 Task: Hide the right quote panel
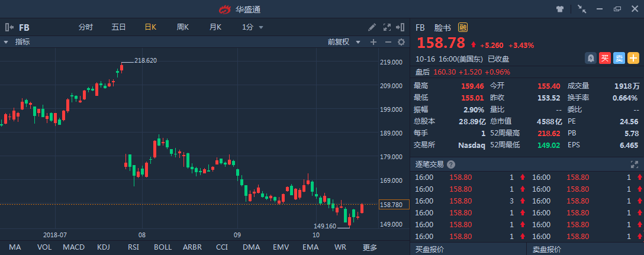(400, 28)
